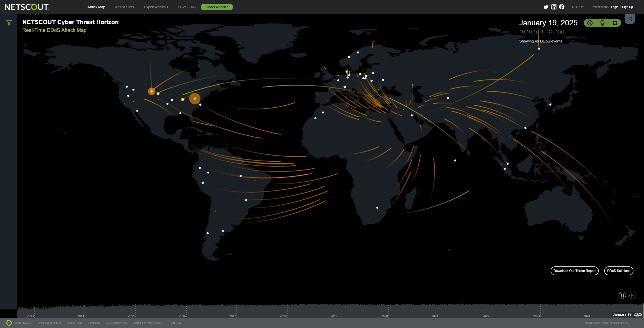Click the clock time-mode icon
Viewport: 644px width, 328px height.
click(590, 23)
